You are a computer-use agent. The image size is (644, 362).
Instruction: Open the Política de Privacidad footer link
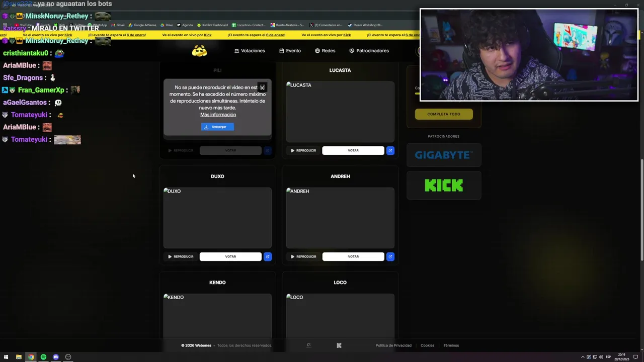pos(393,345)
